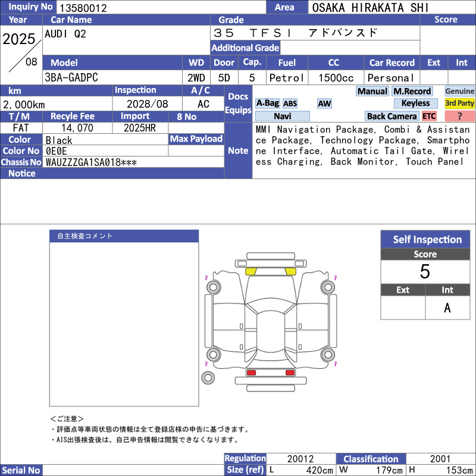Screen dimensions: 476x476
Task: Click the right red taillight on diagram
Action: point(290,372)
